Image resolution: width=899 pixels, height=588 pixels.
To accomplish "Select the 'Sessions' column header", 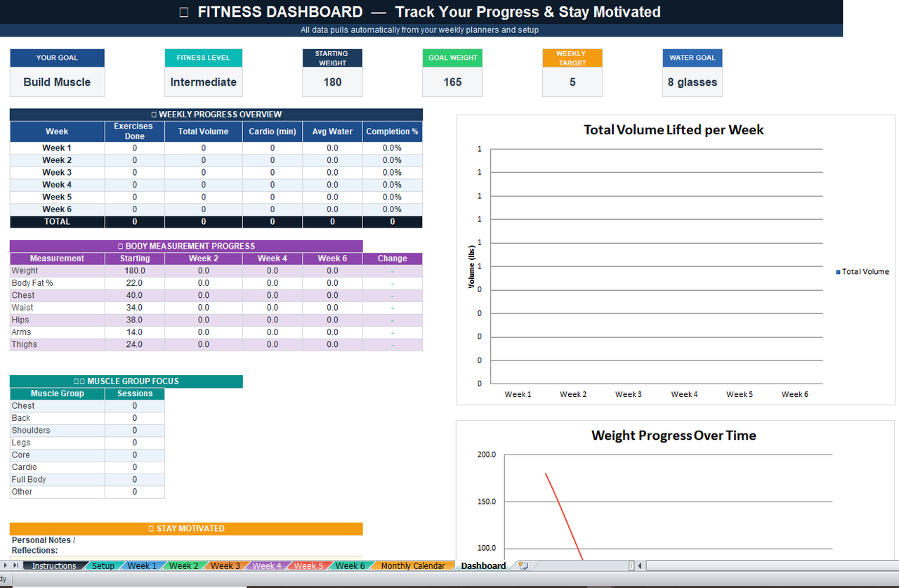I will [135, 394].
